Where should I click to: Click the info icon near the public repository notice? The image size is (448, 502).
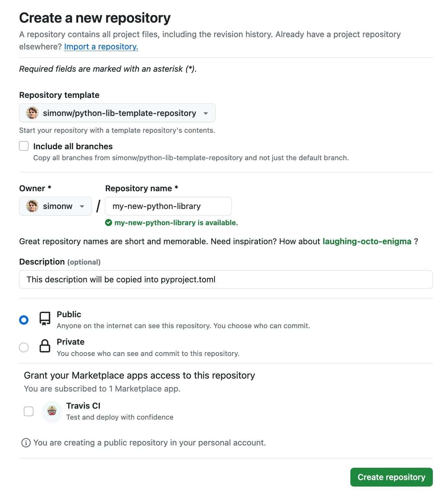[26, 443]
